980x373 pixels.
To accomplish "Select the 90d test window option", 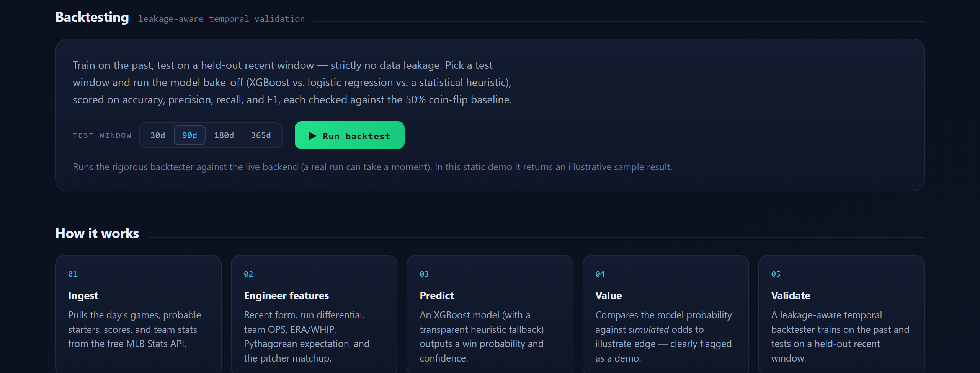I will coord(189,135).
